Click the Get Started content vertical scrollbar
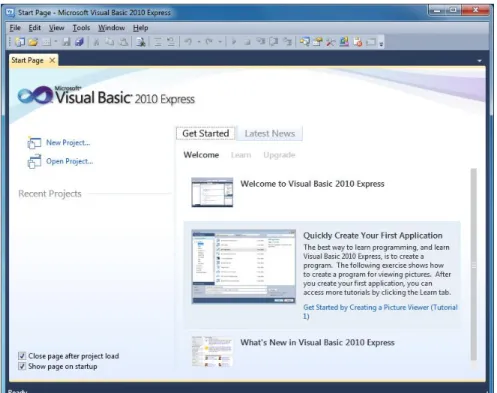This screenshot has height=393, width=497. 473,265
